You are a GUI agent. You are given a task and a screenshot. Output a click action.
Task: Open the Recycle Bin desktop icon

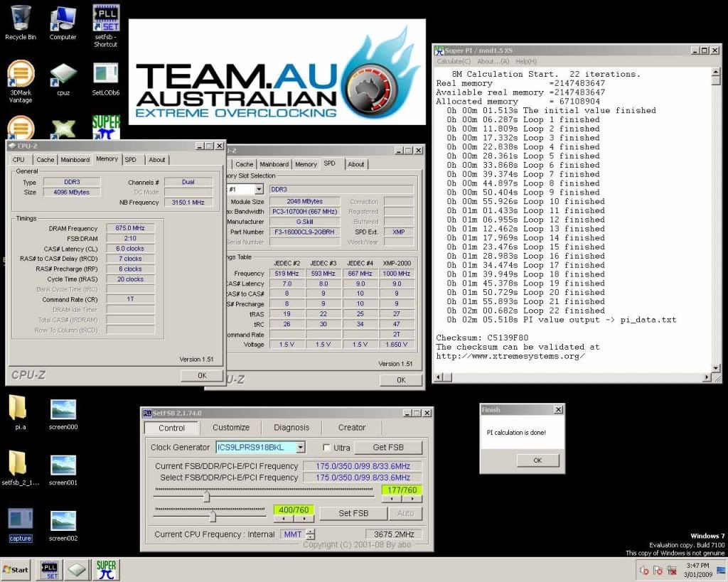pyautogui.click(x=21, y=22)
